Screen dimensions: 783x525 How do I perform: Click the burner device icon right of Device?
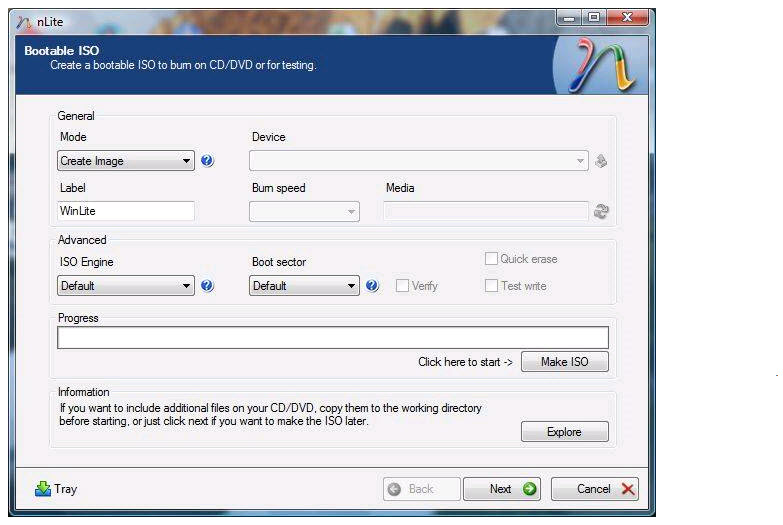[x=601, y=161]
